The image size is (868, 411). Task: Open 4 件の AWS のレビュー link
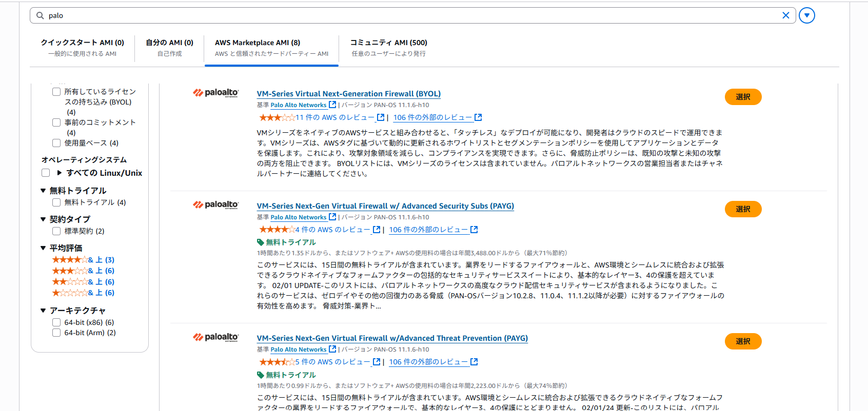(333, 230)
